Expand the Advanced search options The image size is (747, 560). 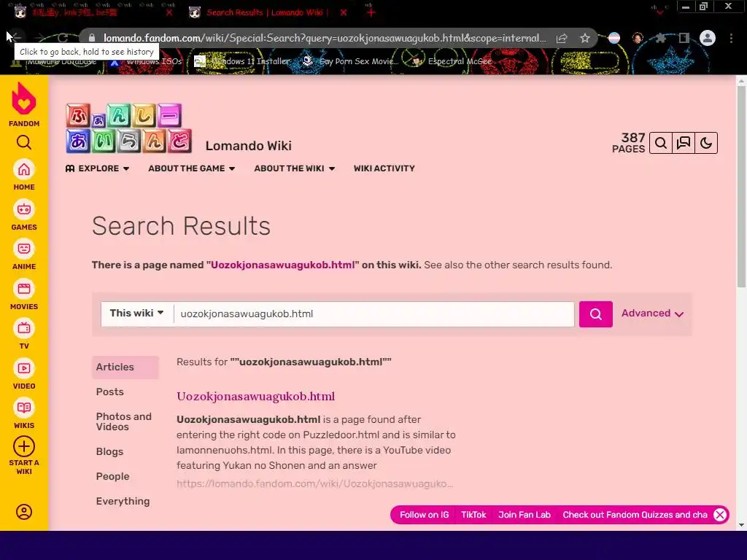tap(652, 314)
